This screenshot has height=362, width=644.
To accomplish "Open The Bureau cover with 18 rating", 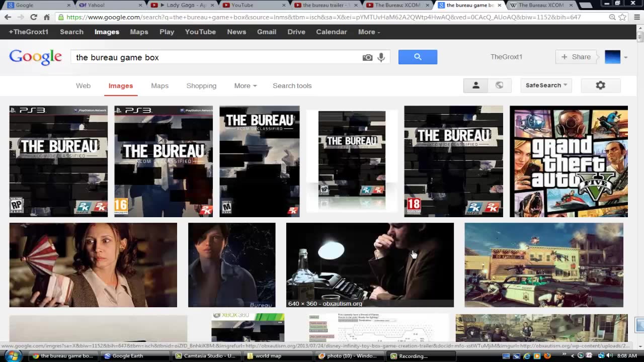I will coord(453,161).
